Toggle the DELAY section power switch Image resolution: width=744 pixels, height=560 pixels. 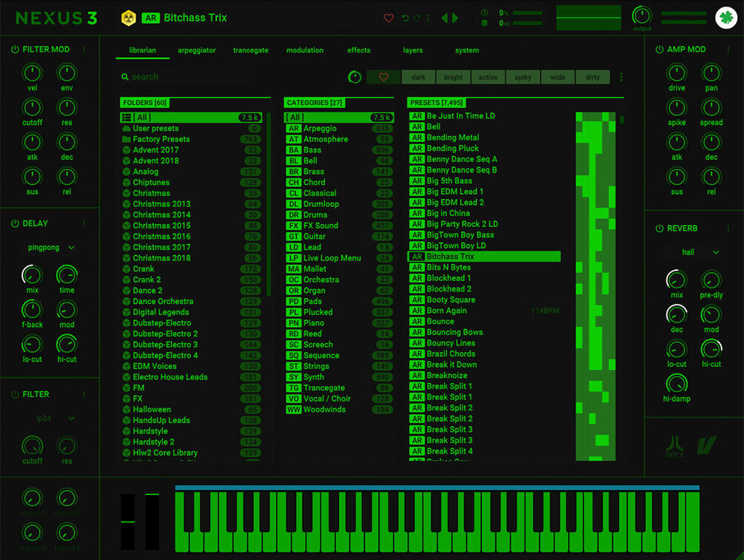pos(16,223)
